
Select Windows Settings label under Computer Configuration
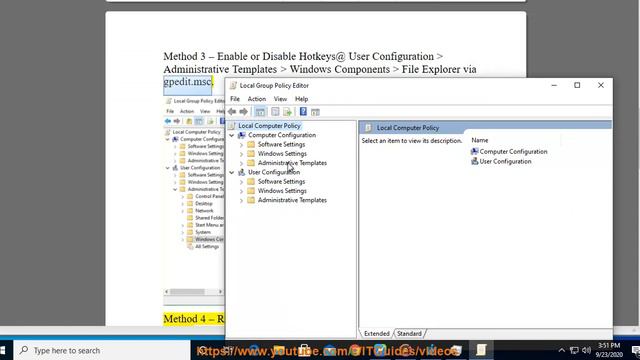[x=282, y=154]
